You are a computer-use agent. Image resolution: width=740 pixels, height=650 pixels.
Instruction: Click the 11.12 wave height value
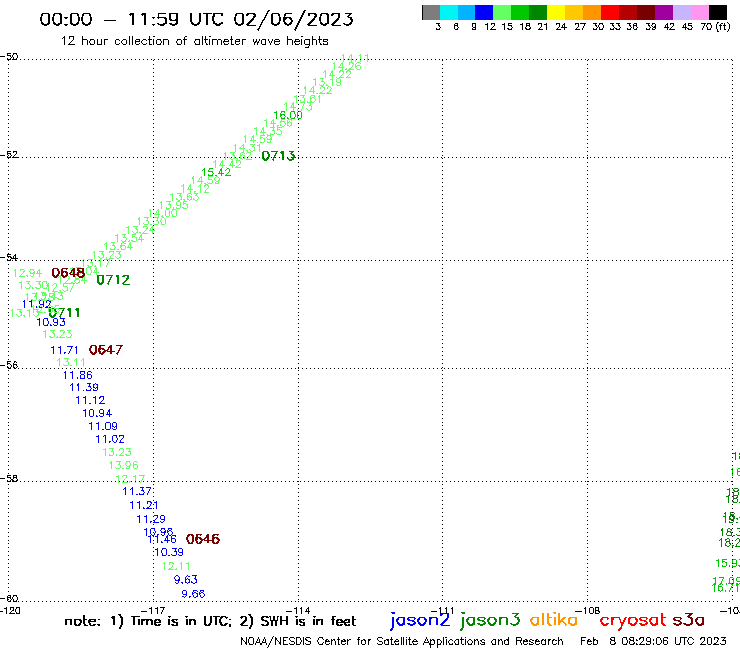pos(90,400)
